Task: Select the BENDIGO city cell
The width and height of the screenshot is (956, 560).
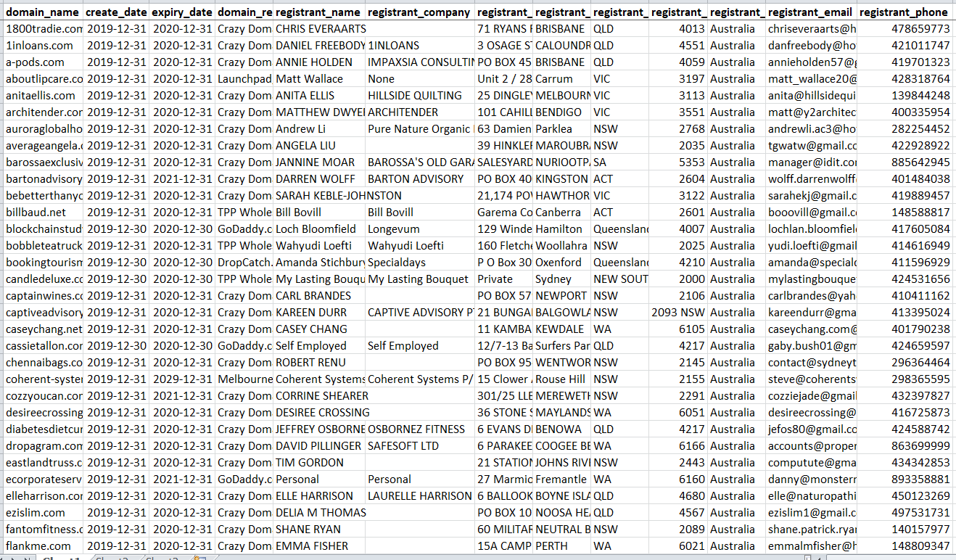Action: point(562,112)
